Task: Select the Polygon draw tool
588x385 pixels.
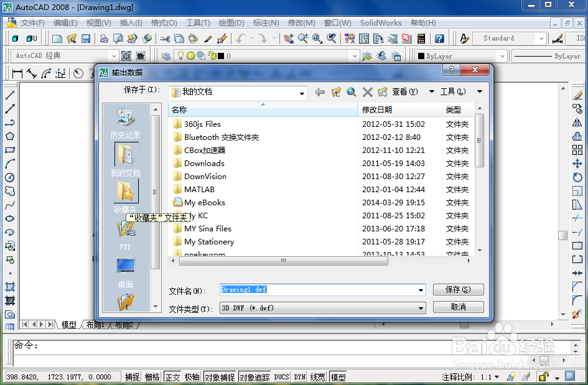Action: pos(10,136)
